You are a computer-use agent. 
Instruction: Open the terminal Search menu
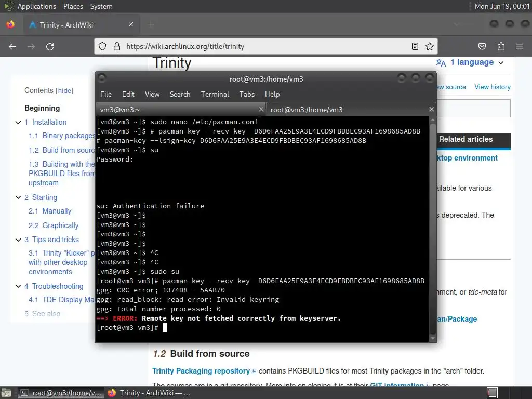click(x=180, y=95)
